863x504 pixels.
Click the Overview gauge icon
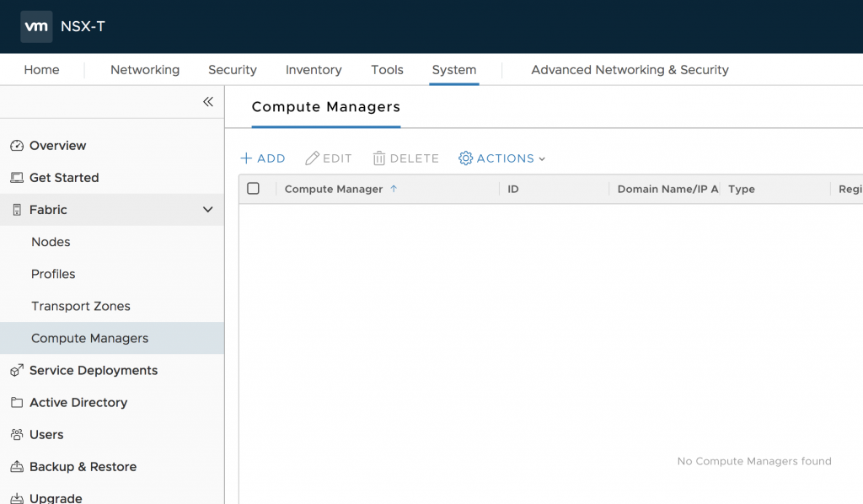tap(17, 146)
